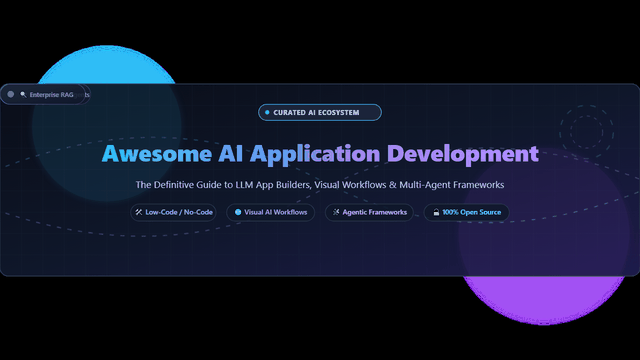Image resolution: width=640 pixels, height=360 pixels.
Task: Click the lock icon in 100% Open Source
Action: click(436, 212)
